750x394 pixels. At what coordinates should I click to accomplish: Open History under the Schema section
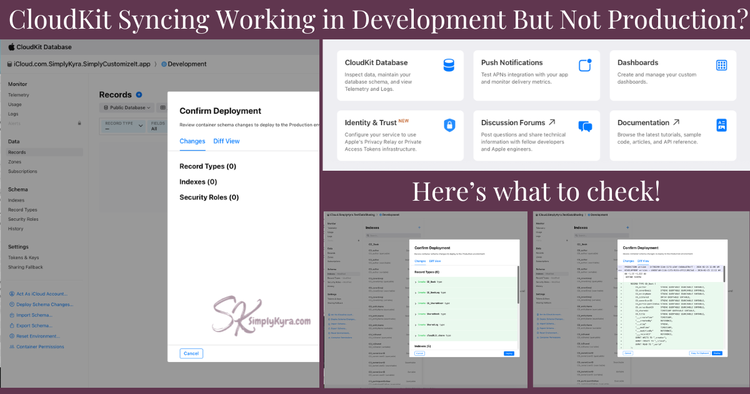[x=15, y=229]
